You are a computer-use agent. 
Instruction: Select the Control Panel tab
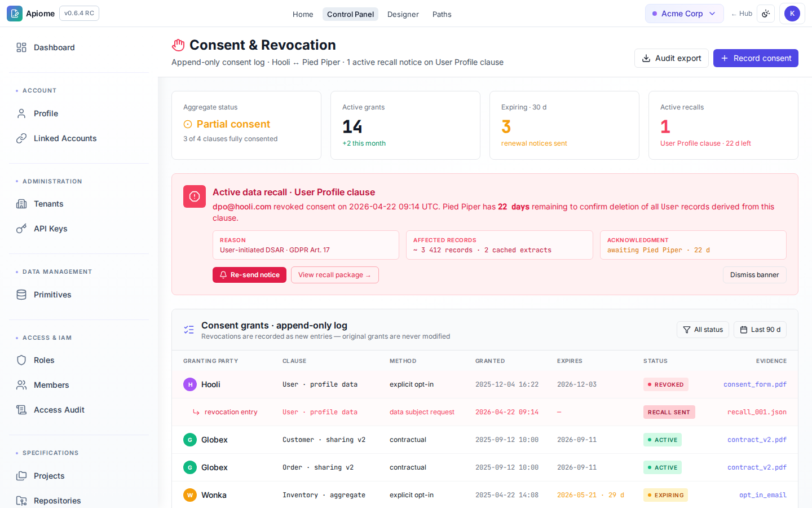[x=350, y=14]
